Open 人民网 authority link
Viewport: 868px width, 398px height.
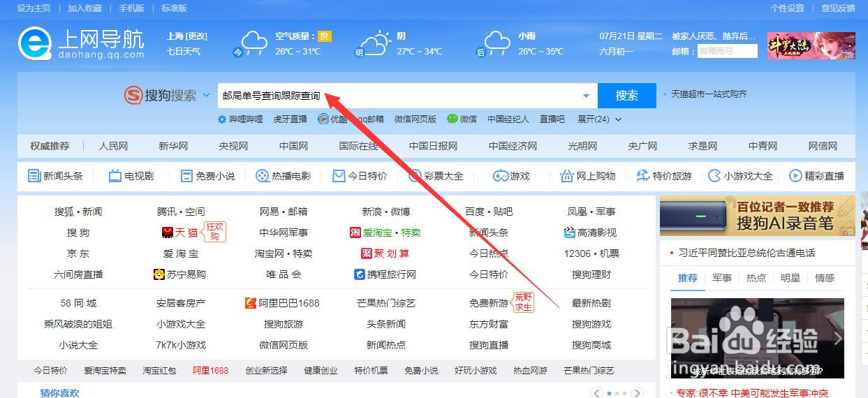coord(113,146)
